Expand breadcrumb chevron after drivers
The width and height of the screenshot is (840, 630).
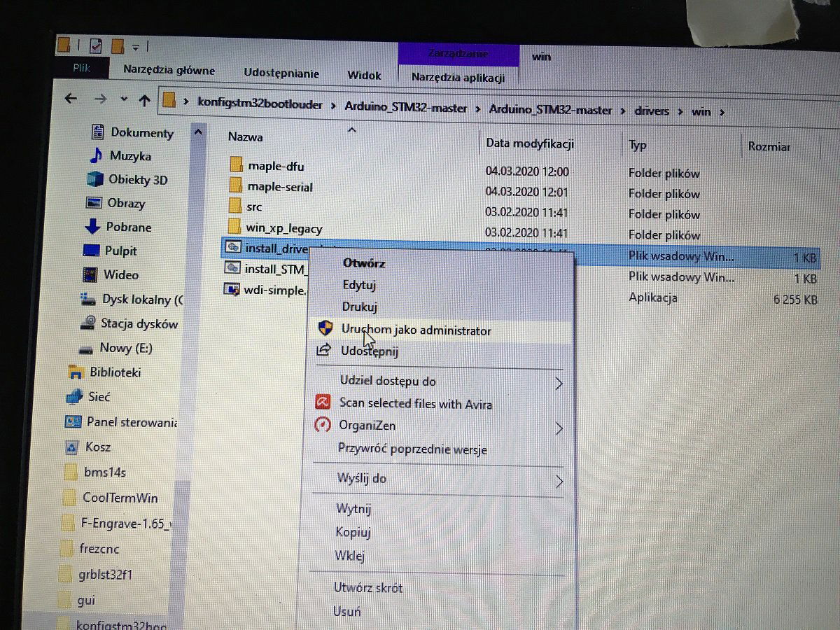coord(680,111)
